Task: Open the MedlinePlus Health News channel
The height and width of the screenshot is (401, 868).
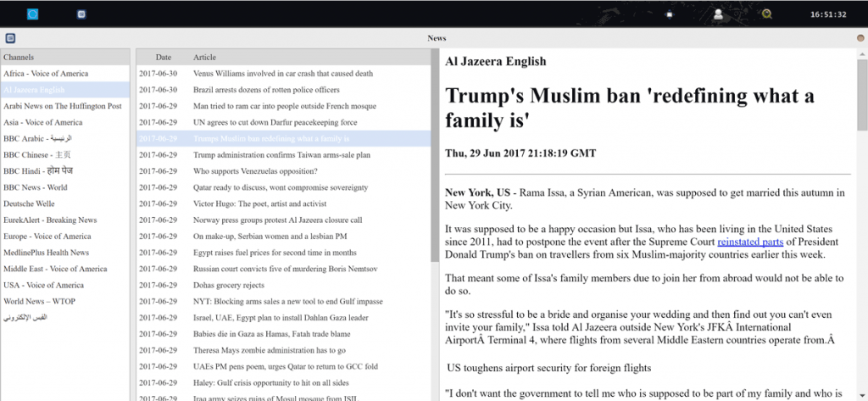Action: pos(46,253)
